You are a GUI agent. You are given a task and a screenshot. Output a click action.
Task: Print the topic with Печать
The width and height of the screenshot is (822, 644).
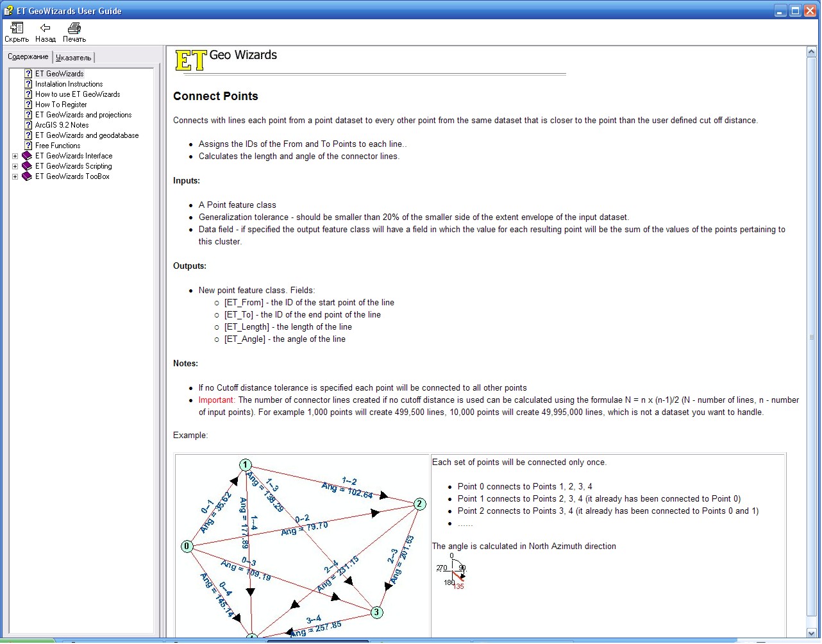(x=74, y=32)
